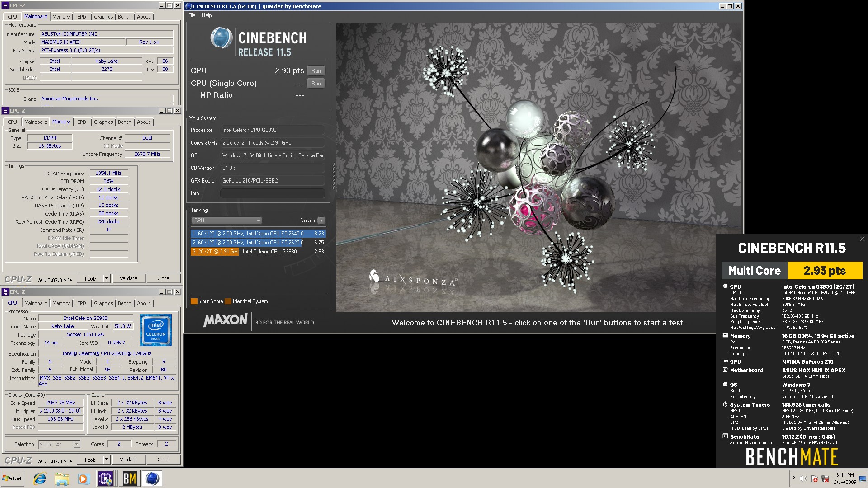
Task: Click Core Speed value 2987.78 MHz
Action: click(x=61, y=403)
